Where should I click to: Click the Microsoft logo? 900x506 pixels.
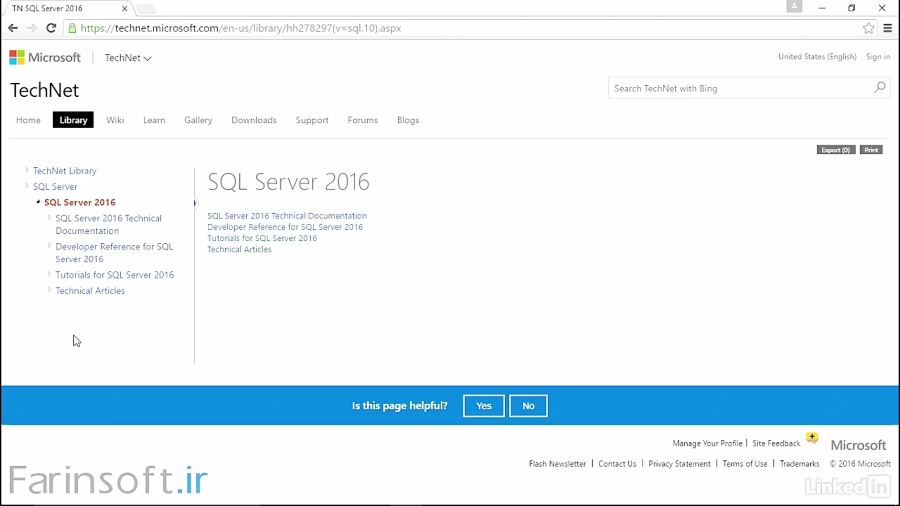[x=45, y=57]
